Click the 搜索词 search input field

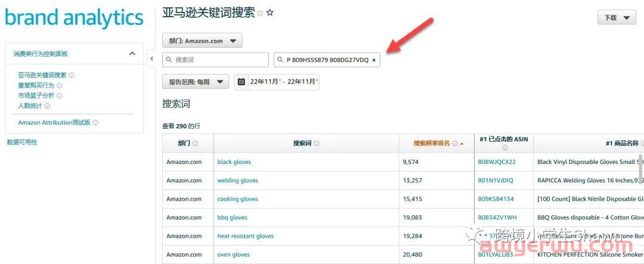216,60
